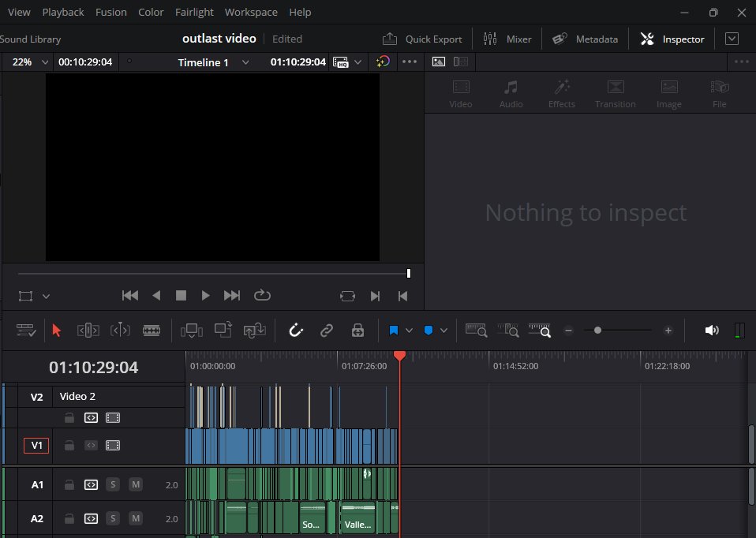Open the Metadata panel
Screen dimensions: 756x538
(585, 39)
